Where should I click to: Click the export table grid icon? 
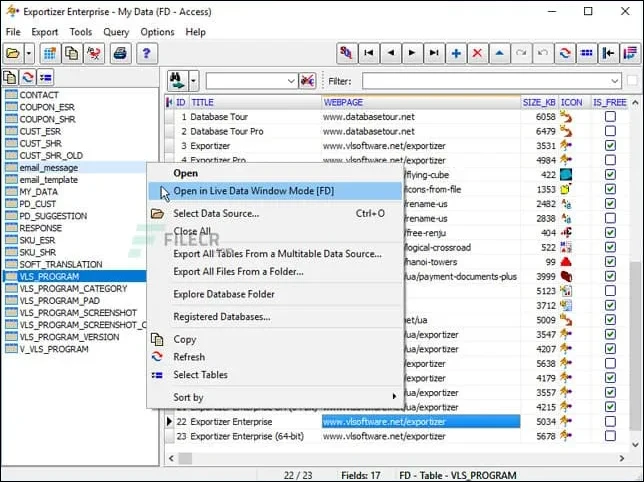50,53
